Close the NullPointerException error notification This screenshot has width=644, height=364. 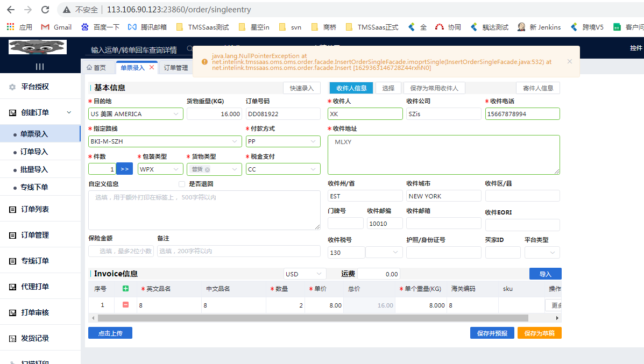coord(570,61)
